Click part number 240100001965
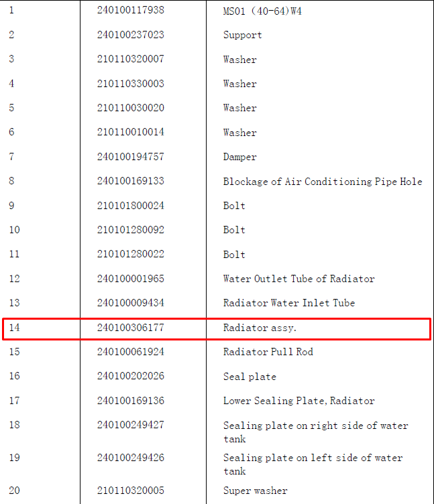The image size is (434, 504). tap(131, 279)
